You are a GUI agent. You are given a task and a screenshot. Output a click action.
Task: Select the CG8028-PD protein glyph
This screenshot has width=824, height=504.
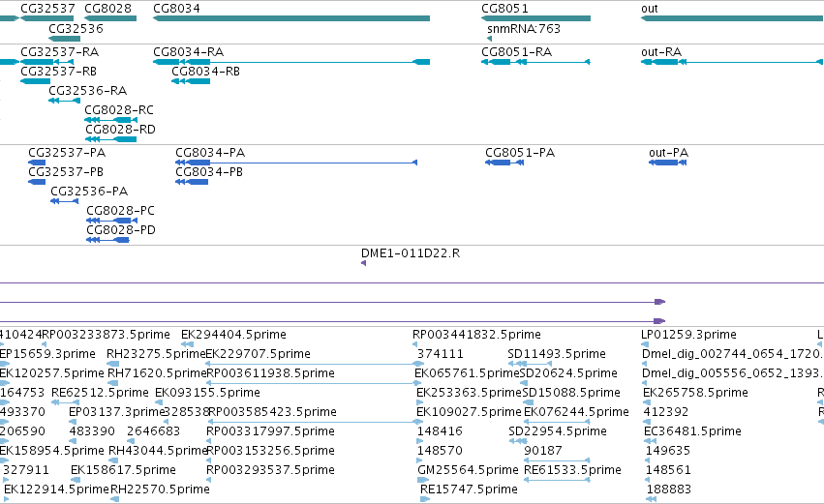point(107,240)
